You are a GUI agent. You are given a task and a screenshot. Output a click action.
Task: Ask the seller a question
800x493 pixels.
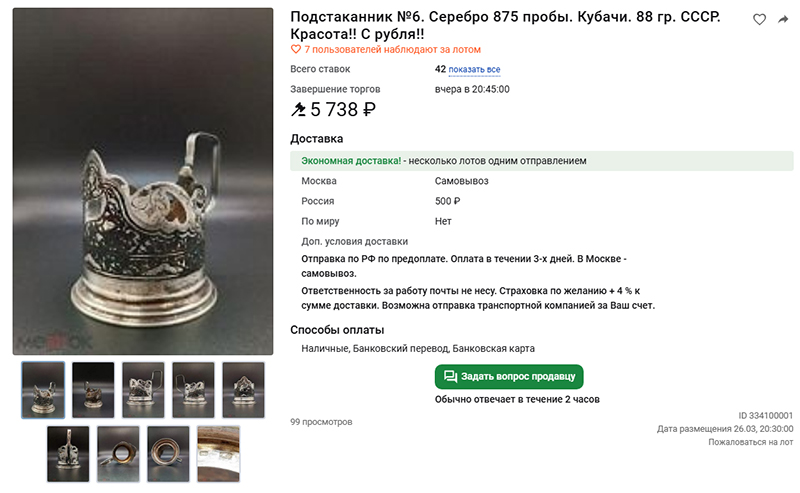pyautogui.click(x=509, y=377)
